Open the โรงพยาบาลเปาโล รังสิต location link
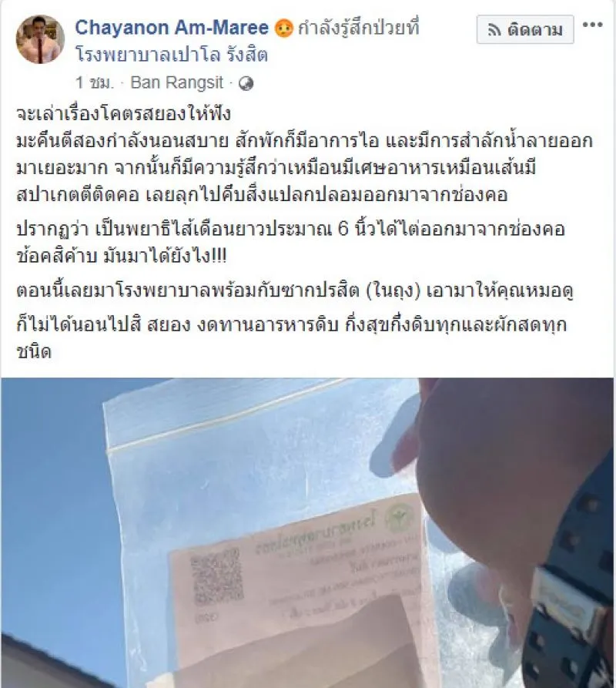The image size is (616, 688). (172, 55)
